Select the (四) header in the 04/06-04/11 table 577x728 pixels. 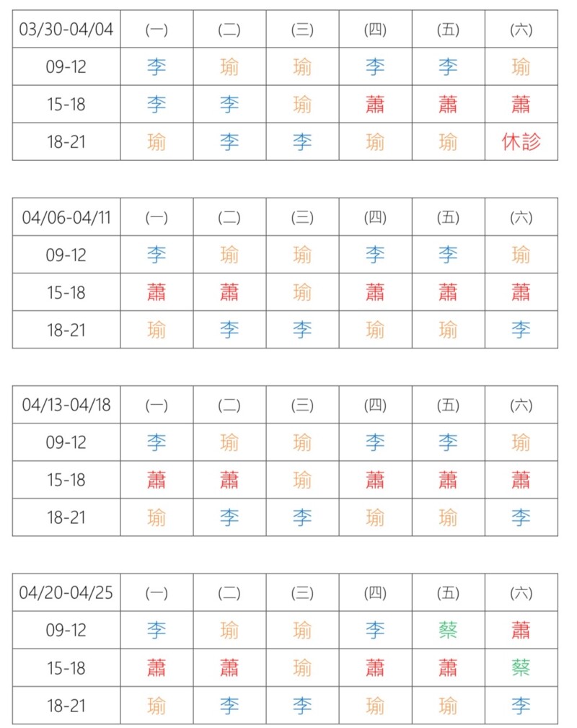[x=375, y=217]
